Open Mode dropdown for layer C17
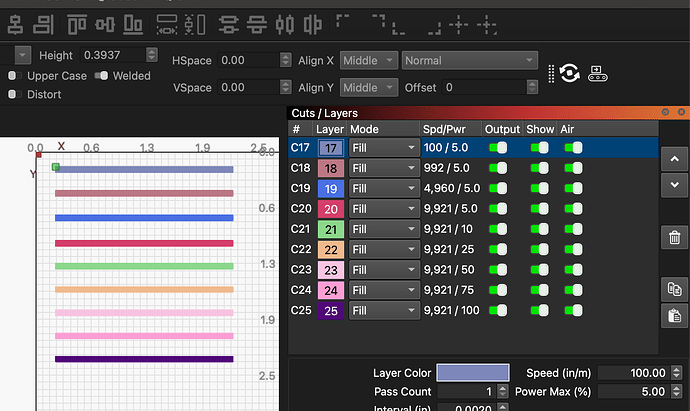Image resolution: width=690 pixels, height=411 pixels. [x=384, y=148]
